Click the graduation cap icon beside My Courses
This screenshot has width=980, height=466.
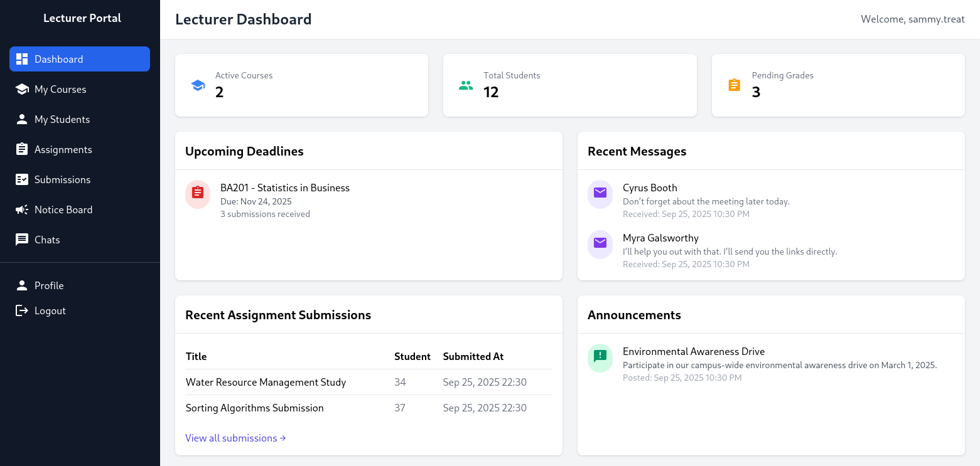(x=22, y=89)
